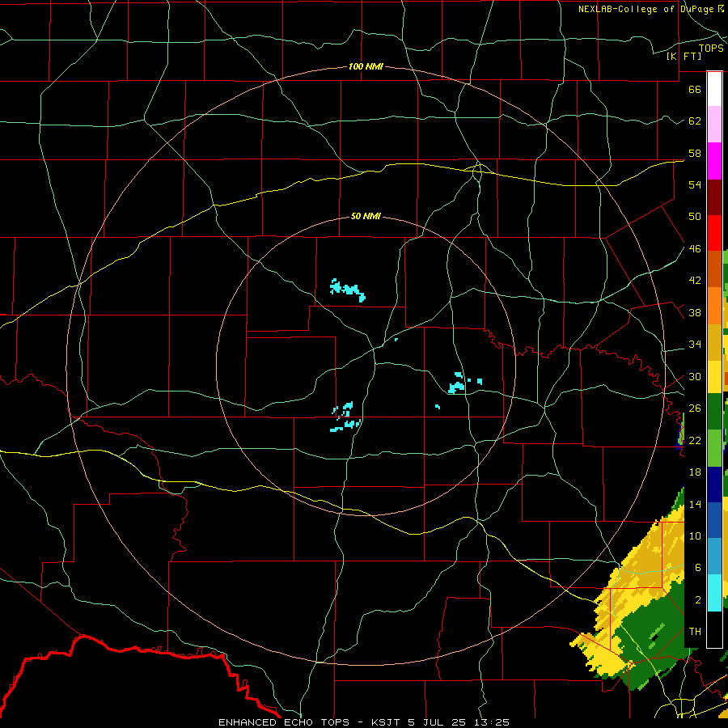The image size is (728, 728).
Task: Click the "58" legend value
Action: [x=695, y=153]
